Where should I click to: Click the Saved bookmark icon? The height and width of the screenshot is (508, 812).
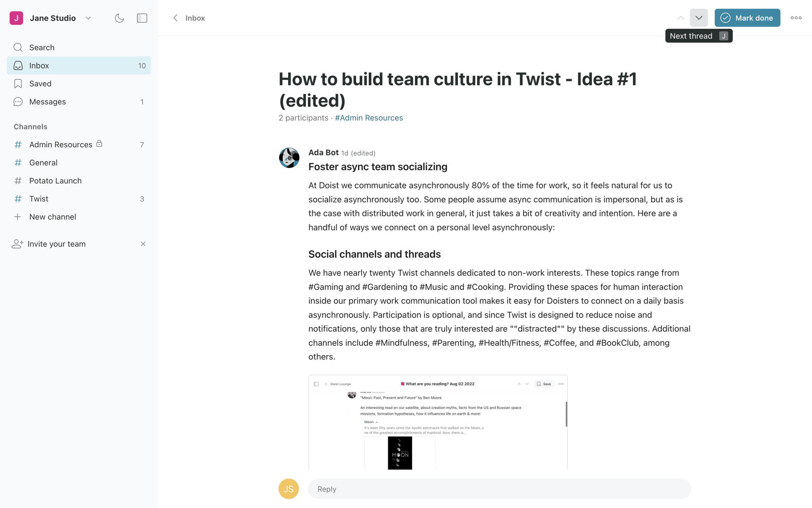(18, 84)
